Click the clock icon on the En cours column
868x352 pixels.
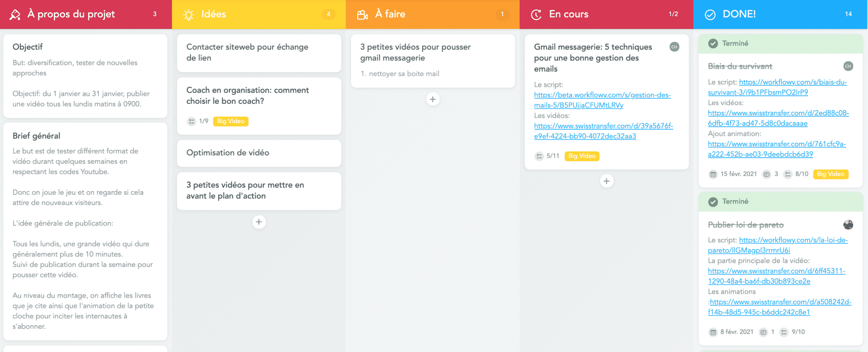click(x=536, y=14)
